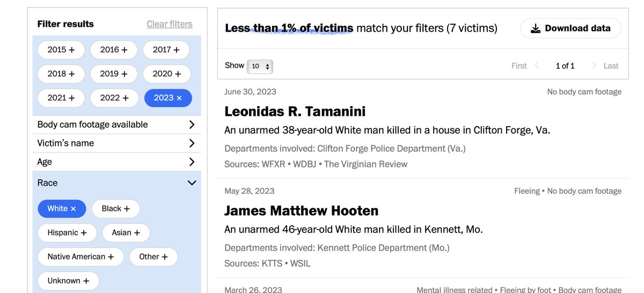Expand the Age filter section

pos(116,162)
